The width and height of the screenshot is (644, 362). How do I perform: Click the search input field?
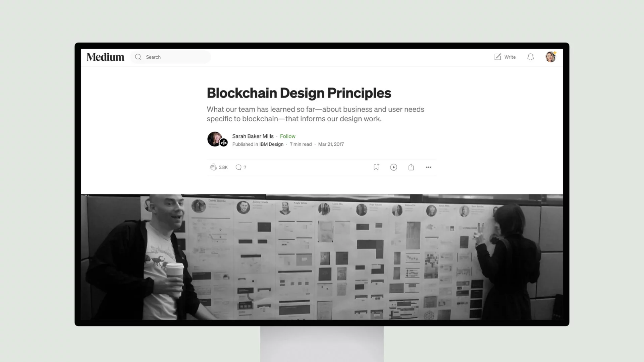172,57
